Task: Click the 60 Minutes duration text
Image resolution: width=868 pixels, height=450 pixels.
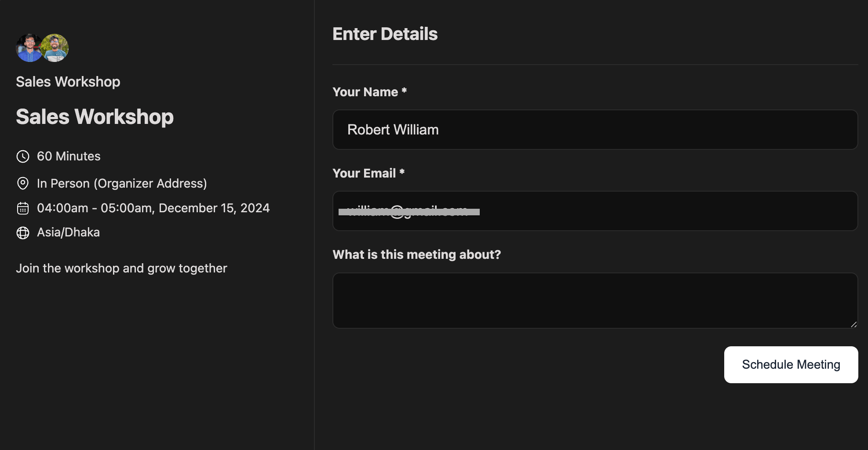Action: [69, 156]
